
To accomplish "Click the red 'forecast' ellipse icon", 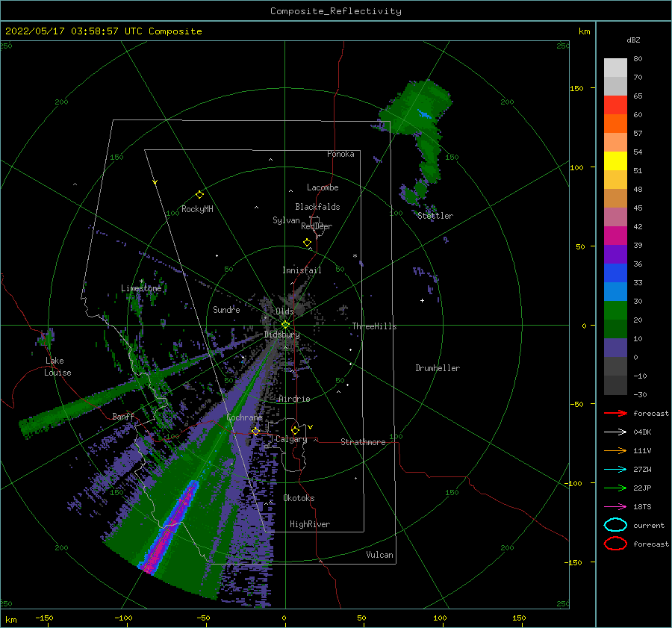I will (x=615, y=544).
